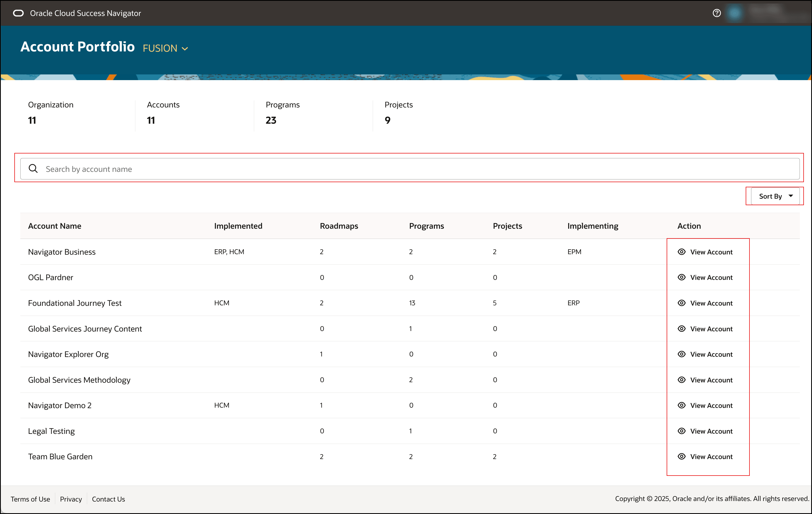Click the magnifier icon in search bar
Screen dimensions: 812x514
click(33, 169)
